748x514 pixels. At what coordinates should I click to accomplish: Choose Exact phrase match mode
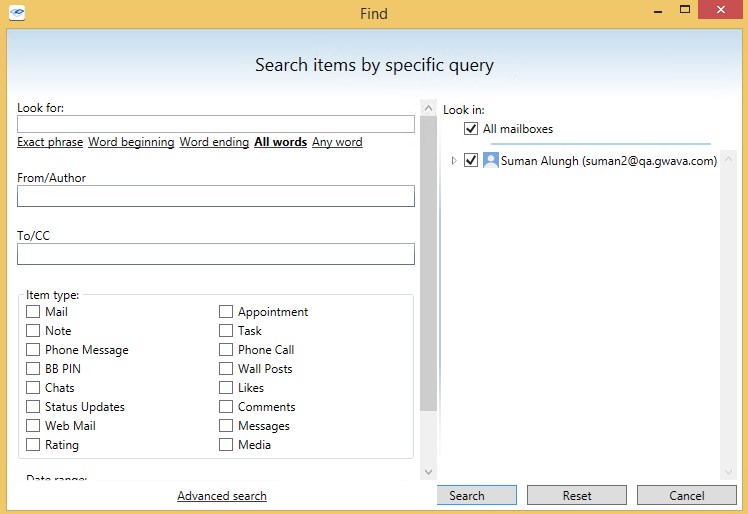tap(50, 142)
